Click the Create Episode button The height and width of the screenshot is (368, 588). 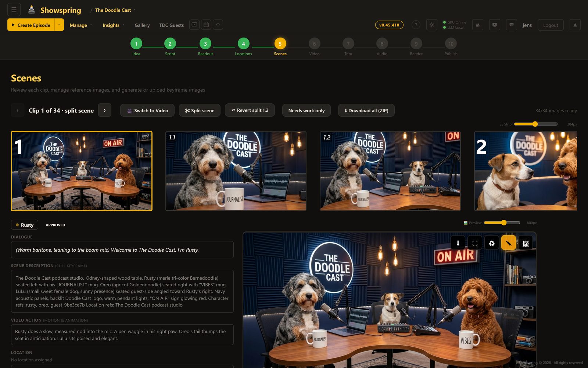31,25
